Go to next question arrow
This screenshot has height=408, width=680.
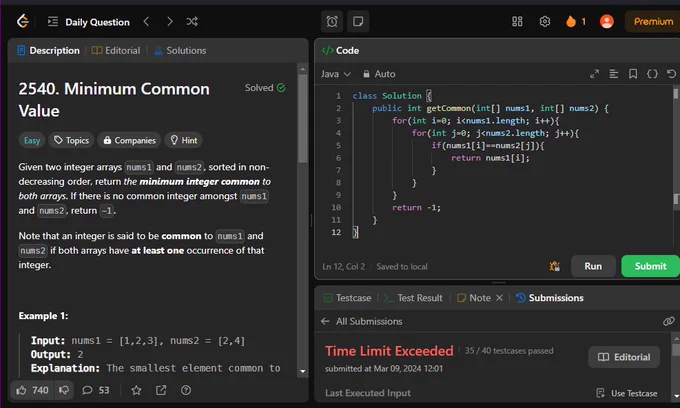[170, 22]
